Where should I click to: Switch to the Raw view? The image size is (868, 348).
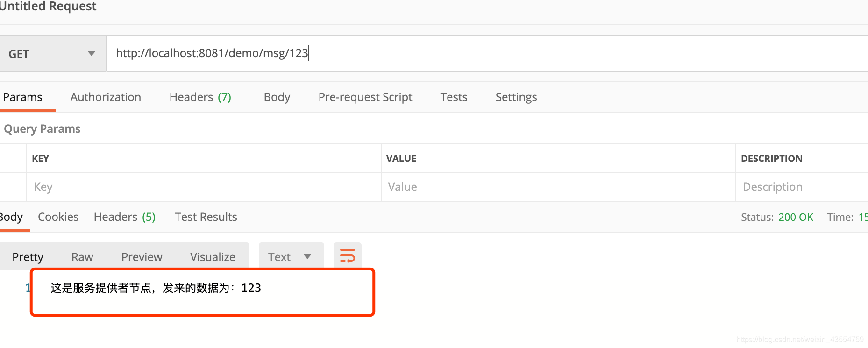click(x=82, y=257)
